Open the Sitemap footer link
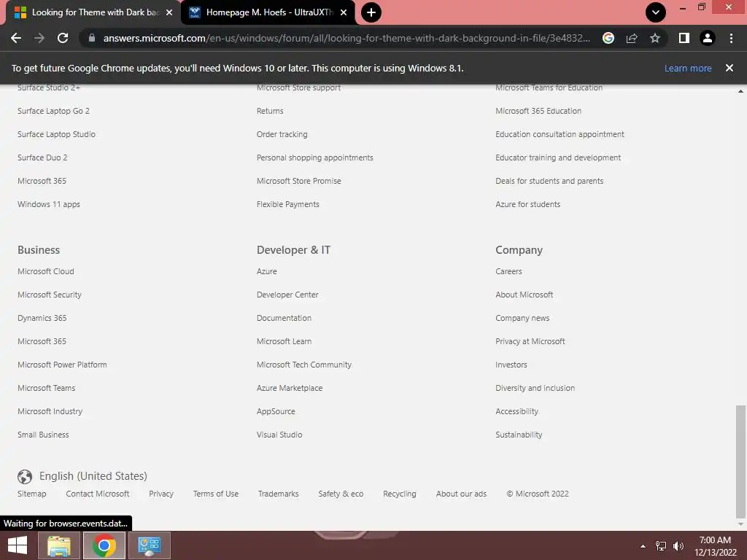The width and height of the screenshot is (747, 560). (32, 494)
